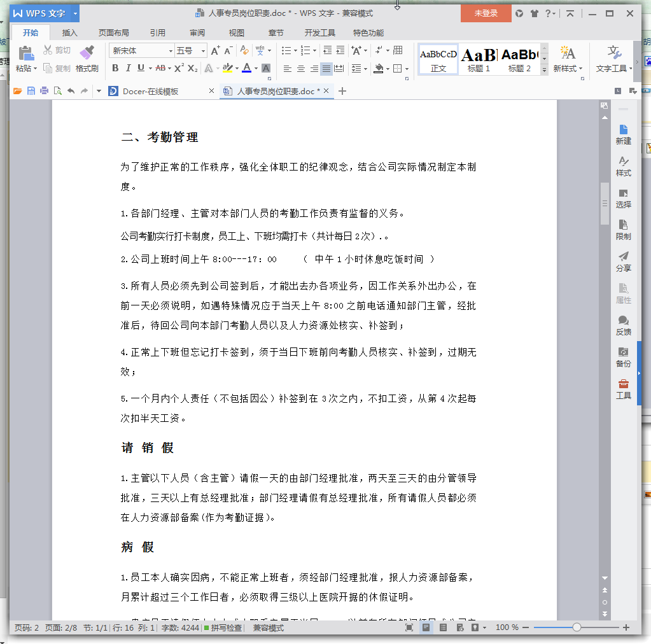
Task: Click the 未登录 login button
Action: tap(486, 13)
